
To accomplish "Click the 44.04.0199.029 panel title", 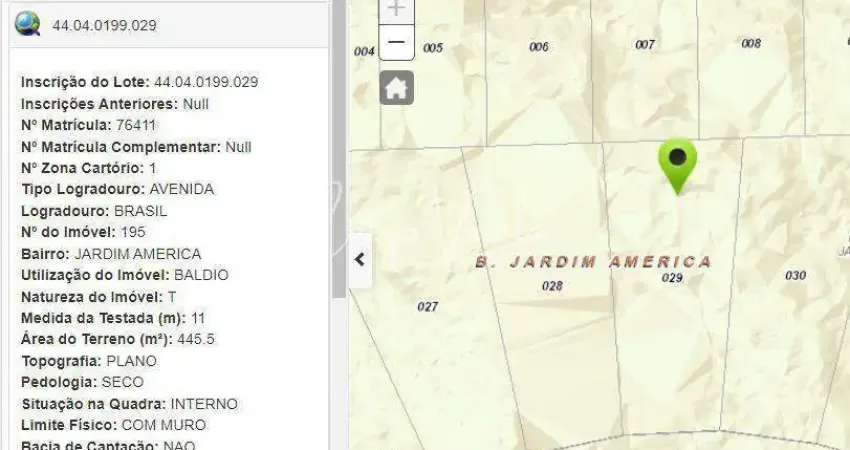I will point(104,25).
